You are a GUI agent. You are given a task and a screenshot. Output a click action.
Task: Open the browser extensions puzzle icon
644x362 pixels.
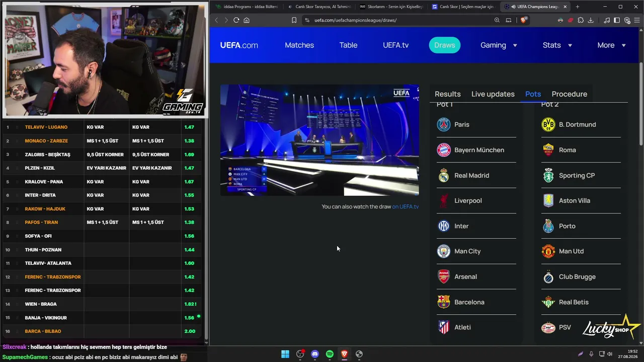(x=581, y=20)
